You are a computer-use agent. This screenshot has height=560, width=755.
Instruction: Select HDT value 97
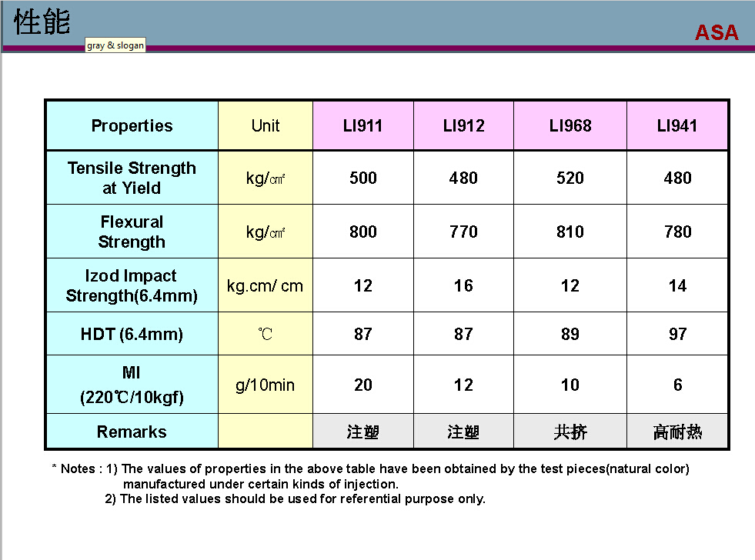[677, 334]
